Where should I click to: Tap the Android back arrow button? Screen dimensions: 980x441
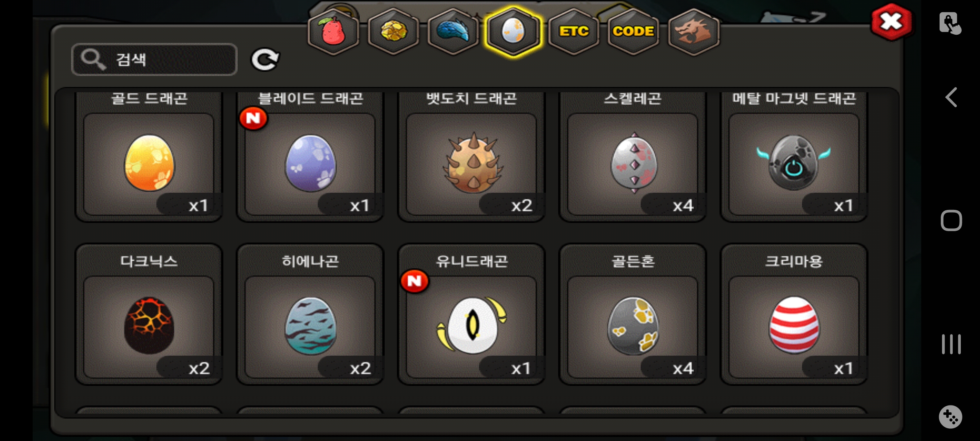tap(951, 98)
